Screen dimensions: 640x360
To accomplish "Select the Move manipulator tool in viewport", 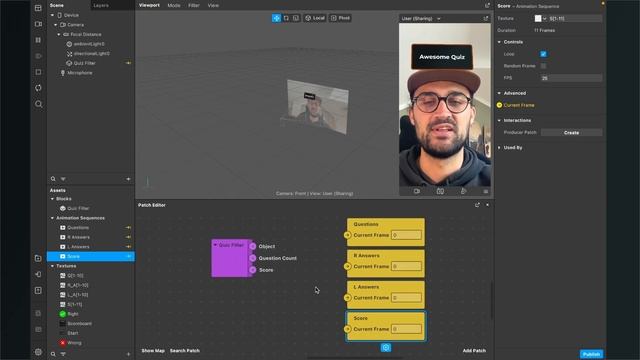I will (x=276, y=18).
